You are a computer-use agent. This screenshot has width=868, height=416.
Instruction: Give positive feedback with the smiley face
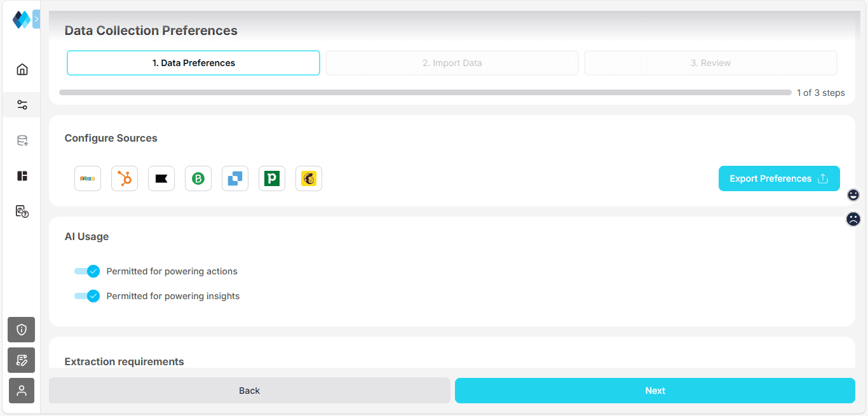click(x=853, y=195)
